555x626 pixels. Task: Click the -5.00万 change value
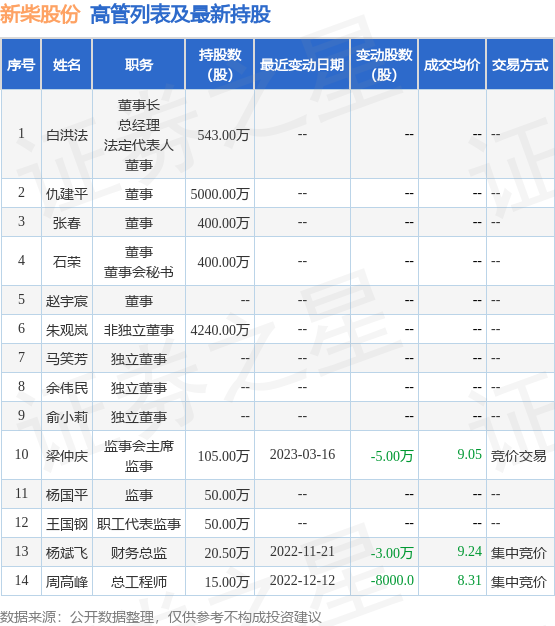[x=392, y=456]
